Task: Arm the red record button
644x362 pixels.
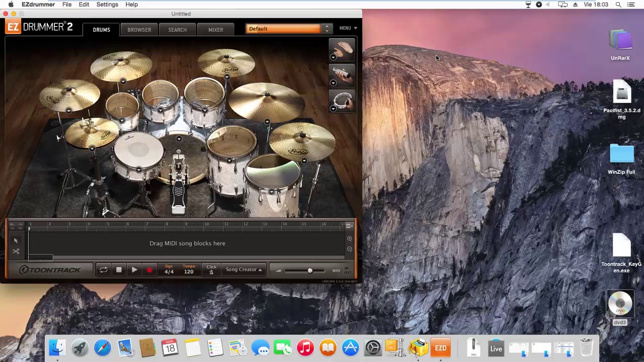Action: coord(149,270)
